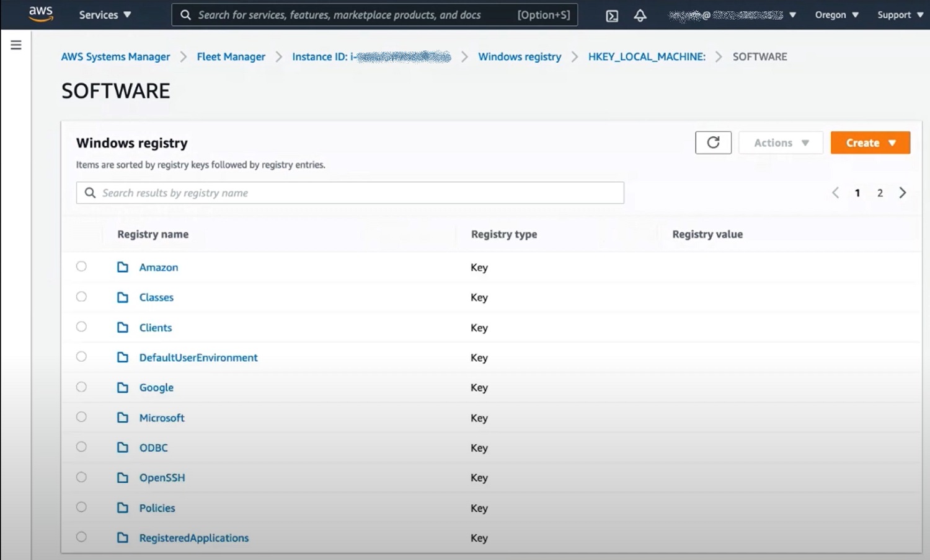
Task: Select the Microsoft row radio button
Action: point(81,417)
